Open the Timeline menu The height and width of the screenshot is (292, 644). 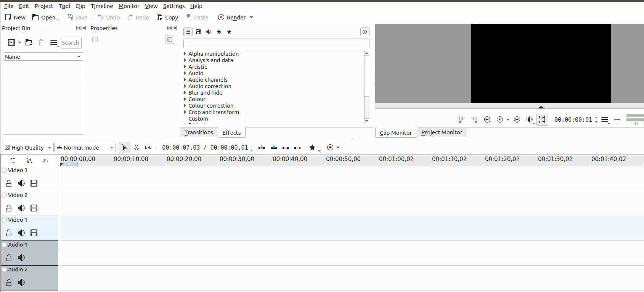pyautogui.click(x=102, y=6)
